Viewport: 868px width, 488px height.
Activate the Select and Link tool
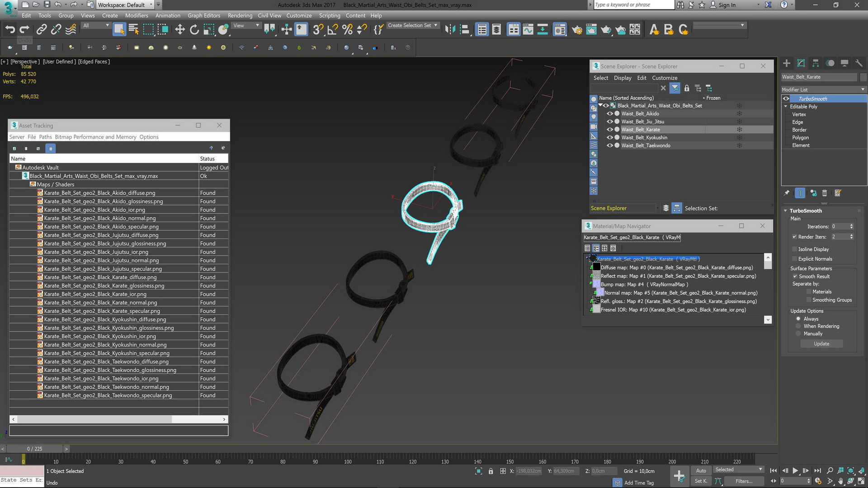[x=41, y=30]
